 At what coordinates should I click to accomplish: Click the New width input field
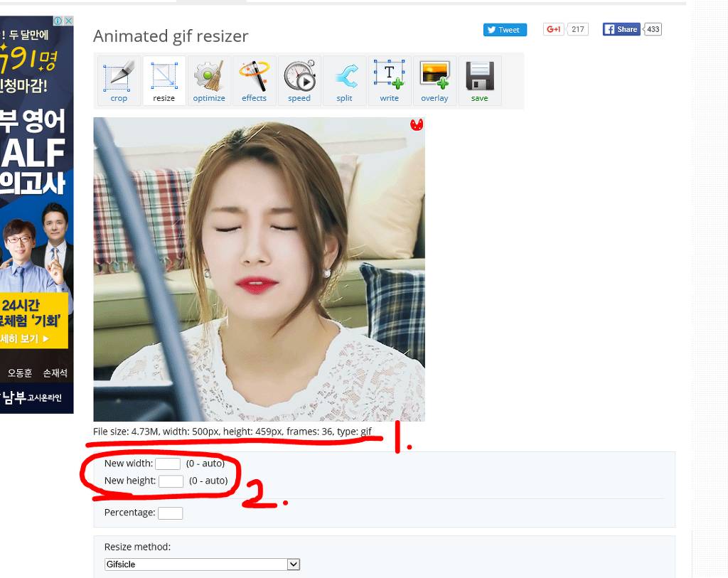(168, 463)
